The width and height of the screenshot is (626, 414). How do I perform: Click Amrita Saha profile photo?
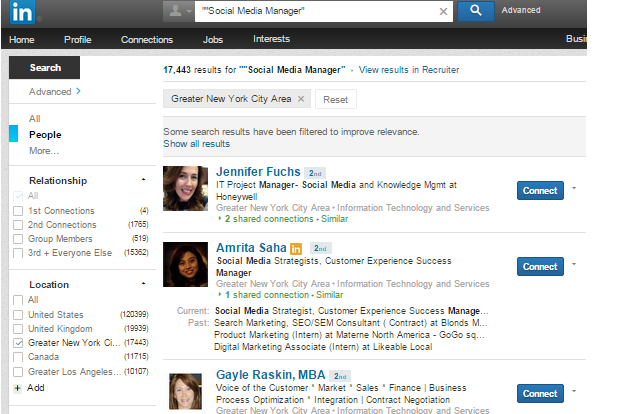[185, 264]
